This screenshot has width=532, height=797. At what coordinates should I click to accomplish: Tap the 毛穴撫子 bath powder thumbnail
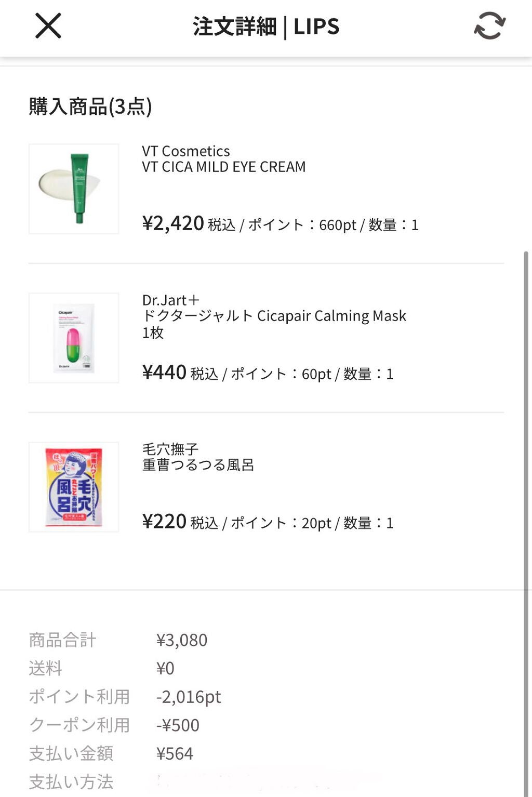pyautogui.click(x=74, y=485)
